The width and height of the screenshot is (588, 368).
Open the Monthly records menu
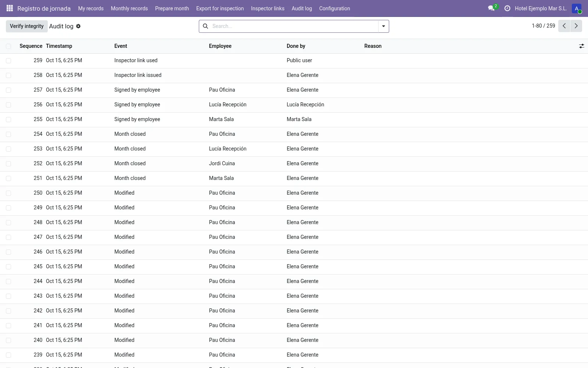tap(129, 8)
